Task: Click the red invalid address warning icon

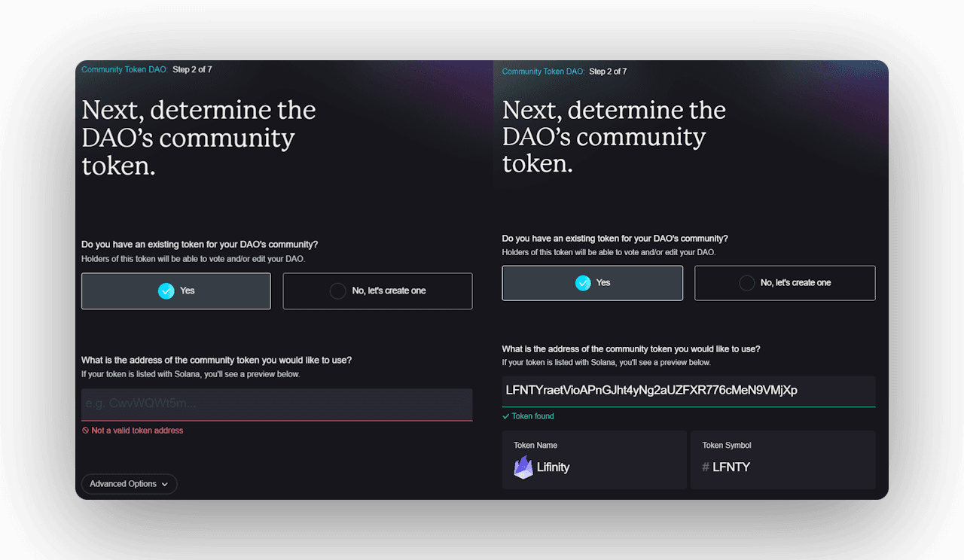Action: 86,431
